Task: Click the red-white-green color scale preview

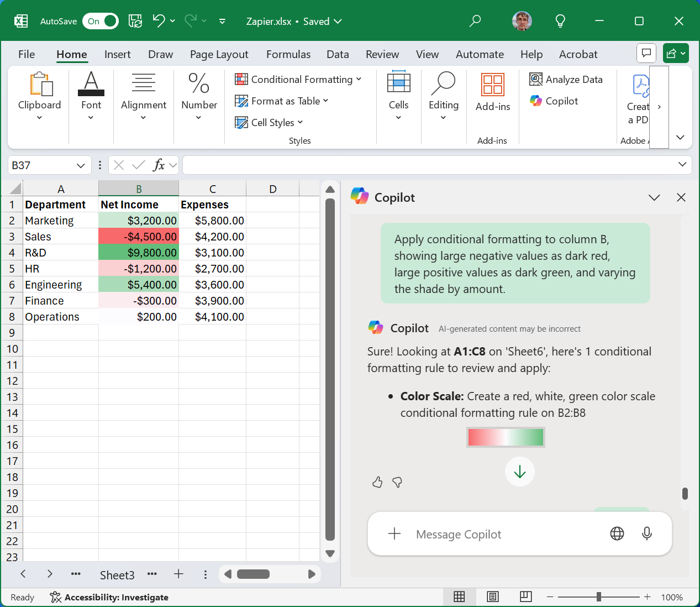Action: (x=506, y=437)
